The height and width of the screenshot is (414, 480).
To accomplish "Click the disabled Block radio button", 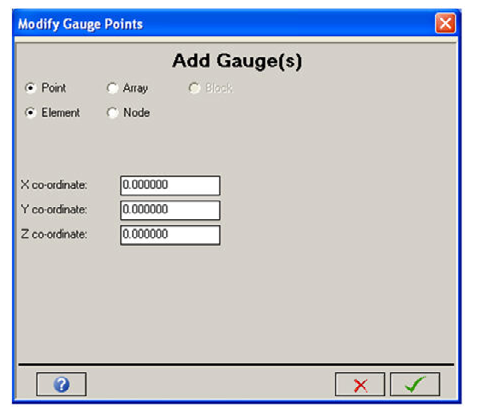I will click(x=194, y=88).
